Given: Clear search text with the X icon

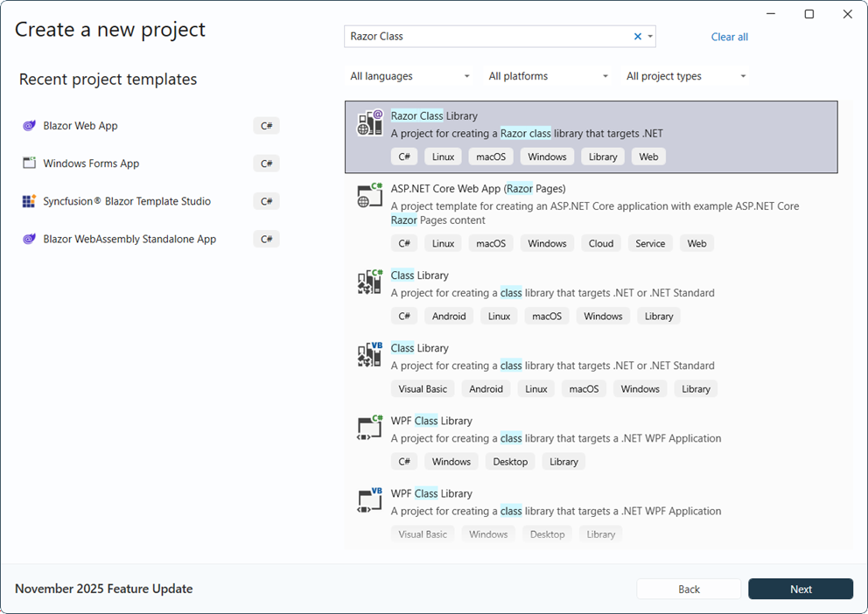Looking at the screenshot, I should tap(637, 37).
